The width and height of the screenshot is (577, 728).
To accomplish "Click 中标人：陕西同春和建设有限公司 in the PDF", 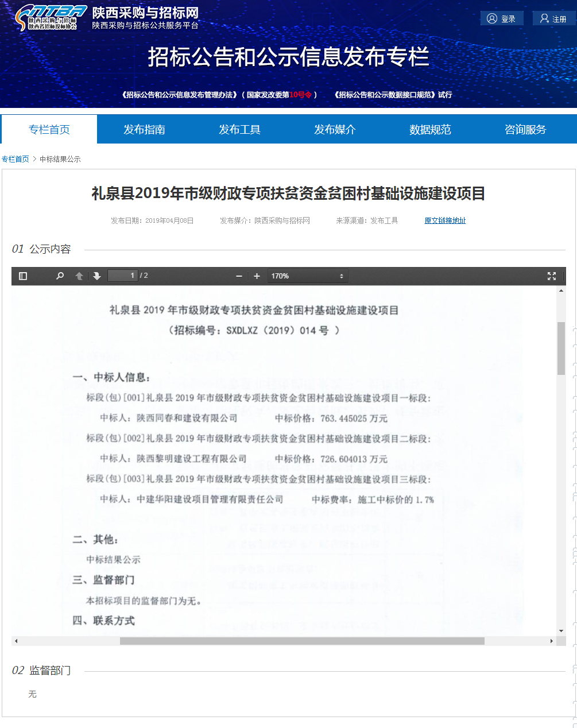I will click(169, 418).
